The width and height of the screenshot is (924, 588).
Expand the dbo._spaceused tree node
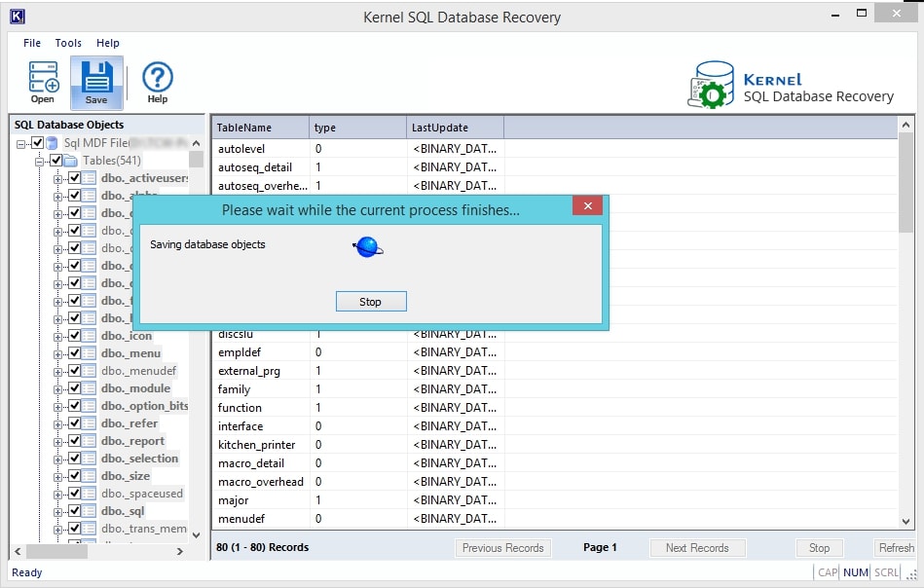[57, 495]
